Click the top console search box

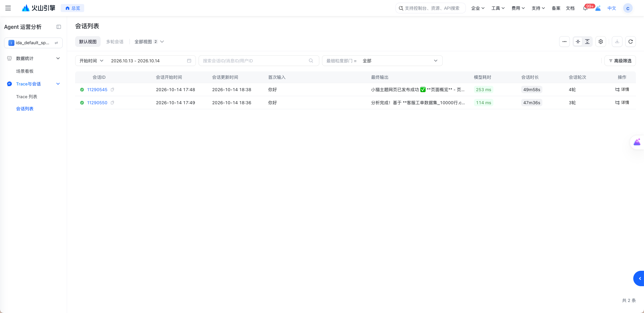tap(431, 8)
